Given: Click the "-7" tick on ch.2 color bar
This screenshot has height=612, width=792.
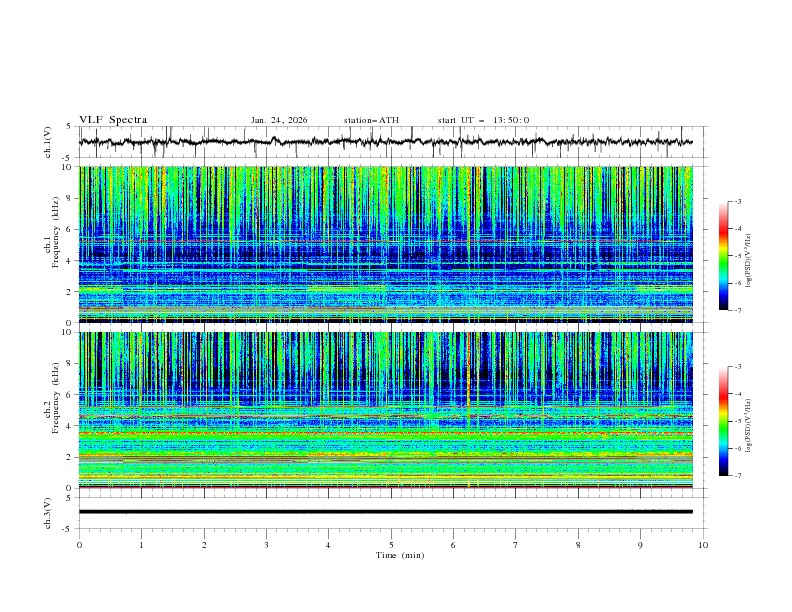Looking at the screenshot, I should [x=738, y=476].
